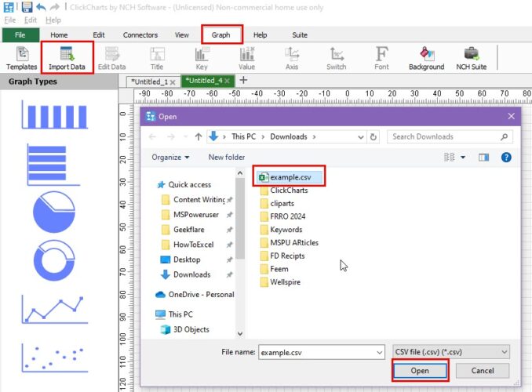Close the Untitled_4 document tab
Screen dimensions: 532x392
[227, 81]
